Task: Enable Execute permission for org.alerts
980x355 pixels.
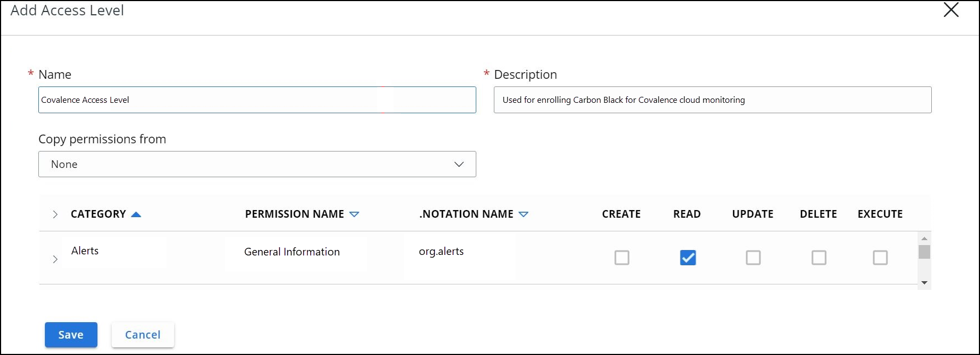Action: pos(880,258)
